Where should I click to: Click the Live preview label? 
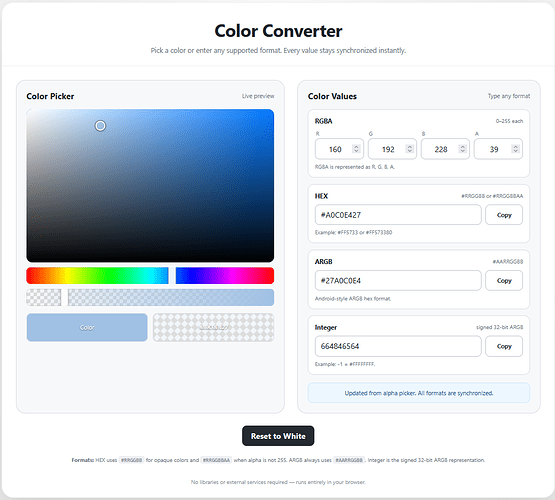pos(258,96)
